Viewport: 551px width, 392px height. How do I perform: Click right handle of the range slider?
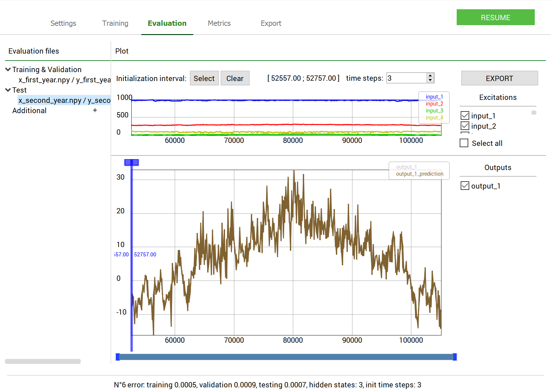point(455,357)
